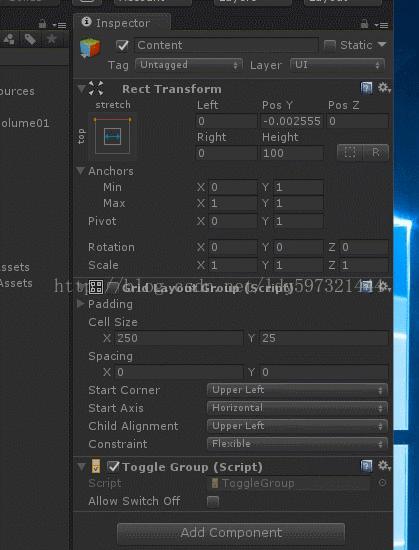Click the Right value field
Image resolution: width=419 pixels, height=550 pixels.
[x=226, y=153]
